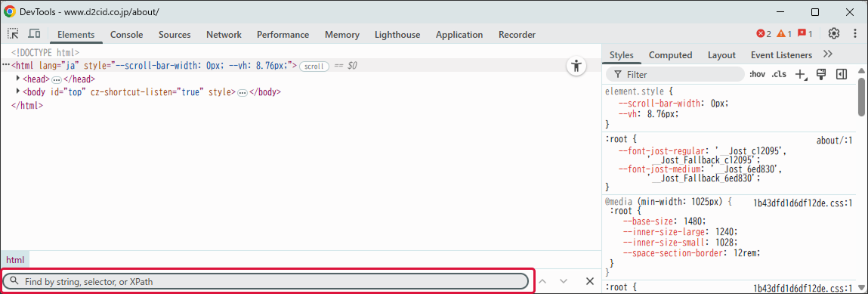Screen dimensions: 868x294
Task: Open the Lighthouse tab
Action: click(x=397, y=34)
